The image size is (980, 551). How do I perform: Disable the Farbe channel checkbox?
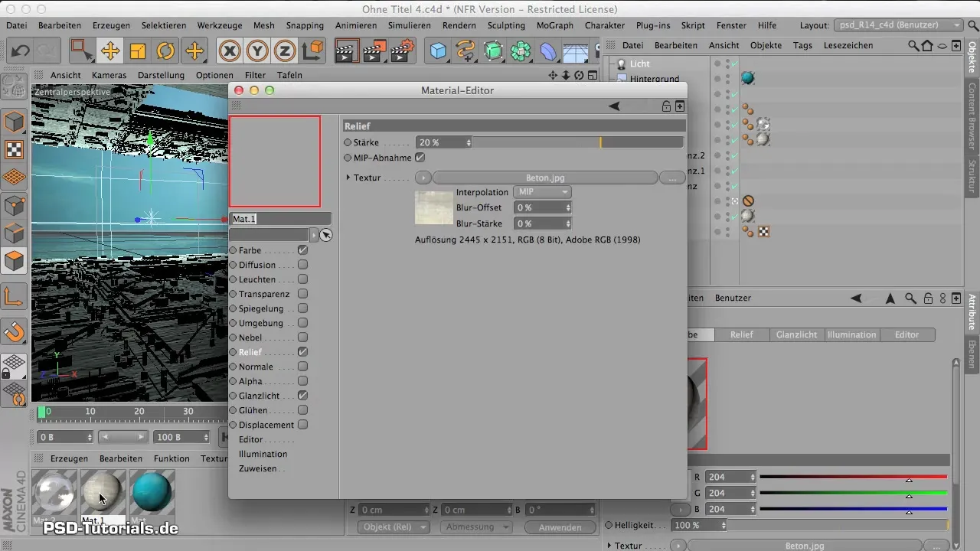(x=303, y=250)
